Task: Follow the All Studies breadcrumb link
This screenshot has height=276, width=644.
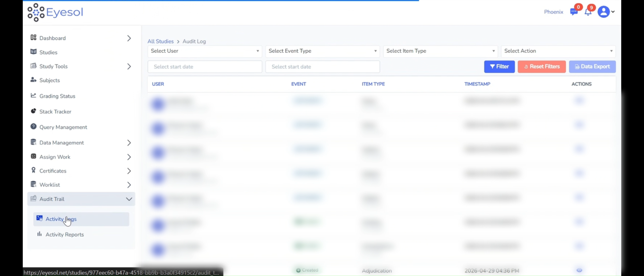Action: pyautogui.click(x=160, y=41)
